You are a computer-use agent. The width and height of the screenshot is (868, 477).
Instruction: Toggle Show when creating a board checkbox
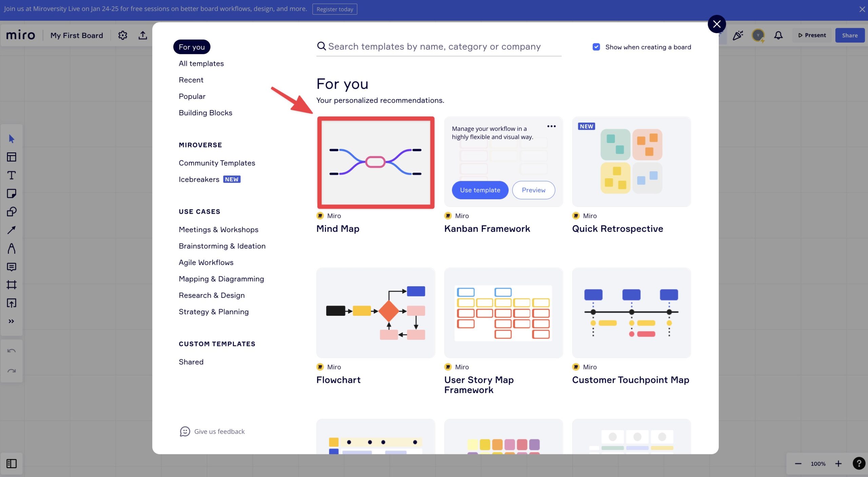tap(596, 47)
